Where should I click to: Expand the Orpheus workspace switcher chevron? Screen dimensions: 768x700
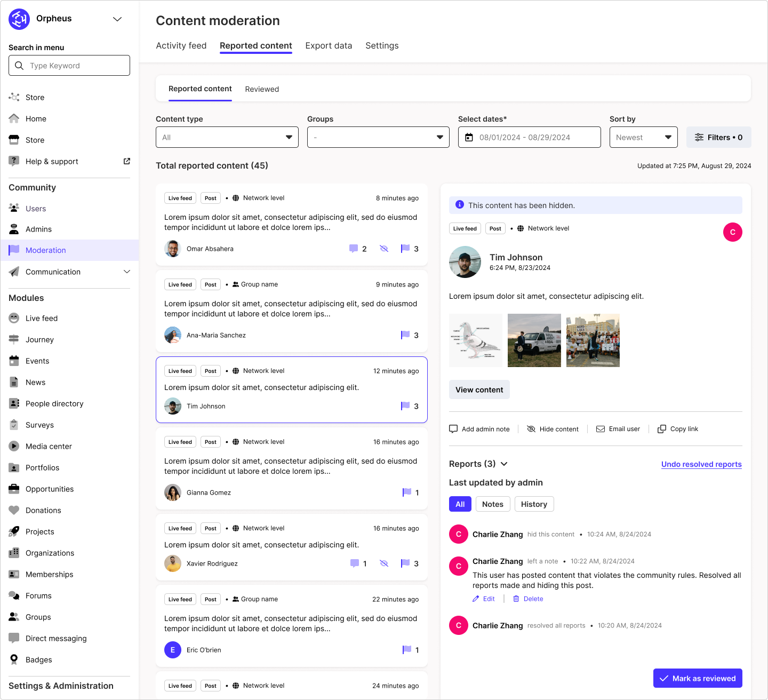coord(117,19)
